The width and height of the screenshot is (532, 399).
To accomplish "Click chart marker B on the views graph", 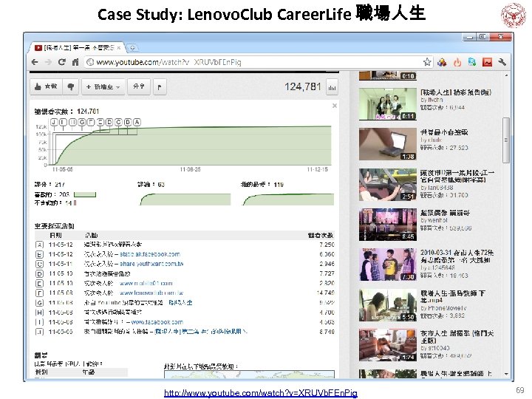I will pos(128,122).
